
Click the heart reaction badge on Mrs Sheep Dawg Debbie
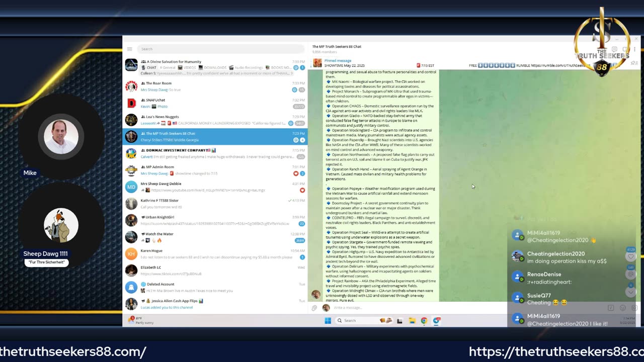[x=302, y=190]
